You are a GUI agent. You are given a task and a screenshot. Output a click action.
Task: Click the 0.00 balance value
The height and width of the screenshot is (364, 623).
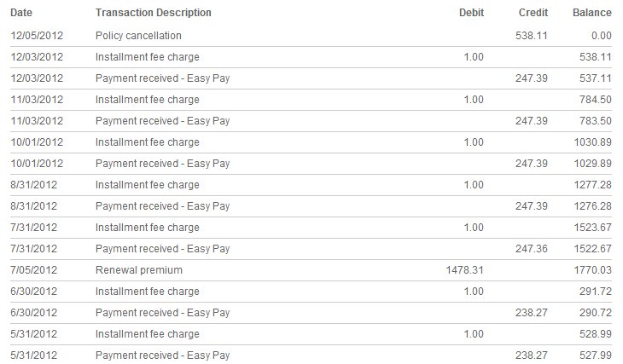601,36
